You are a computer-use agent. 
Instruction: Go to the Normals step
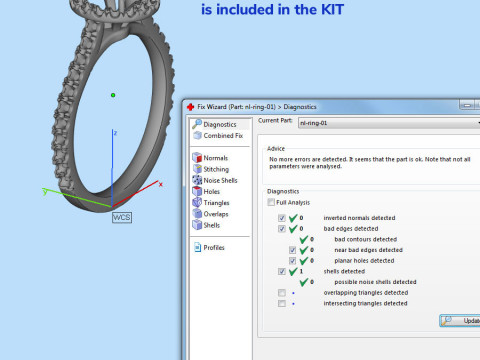click(215, 158)
